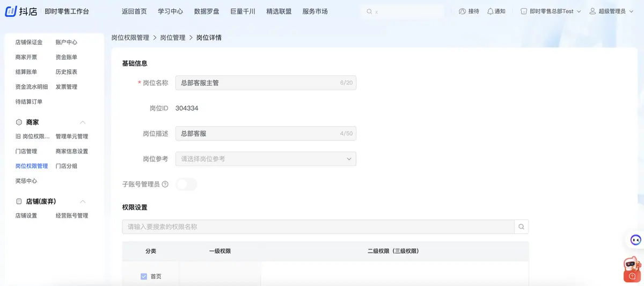Select 岗位权限管理 in sidebar
Viewport: 644px width, 286px height.
pyautogui.click(x=32, y=166)
